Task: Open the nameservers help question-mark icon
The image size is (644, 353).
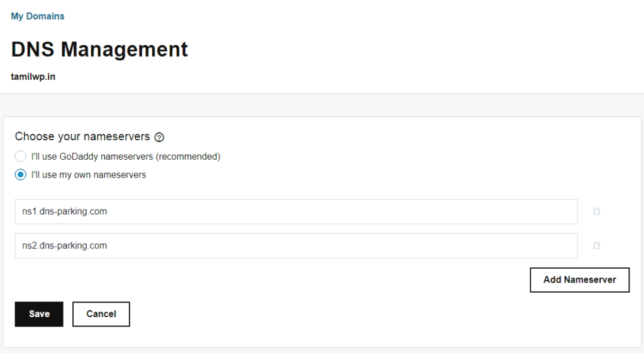Action: pos(159,137)
